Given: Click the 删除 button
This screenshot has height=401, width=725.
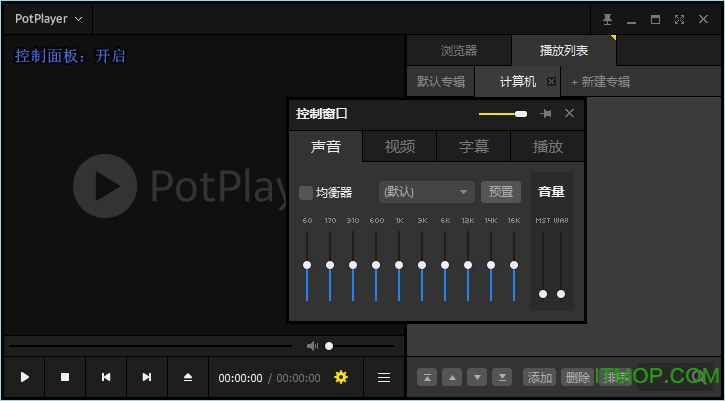Looking at the screenshot, I should [578, 377].
